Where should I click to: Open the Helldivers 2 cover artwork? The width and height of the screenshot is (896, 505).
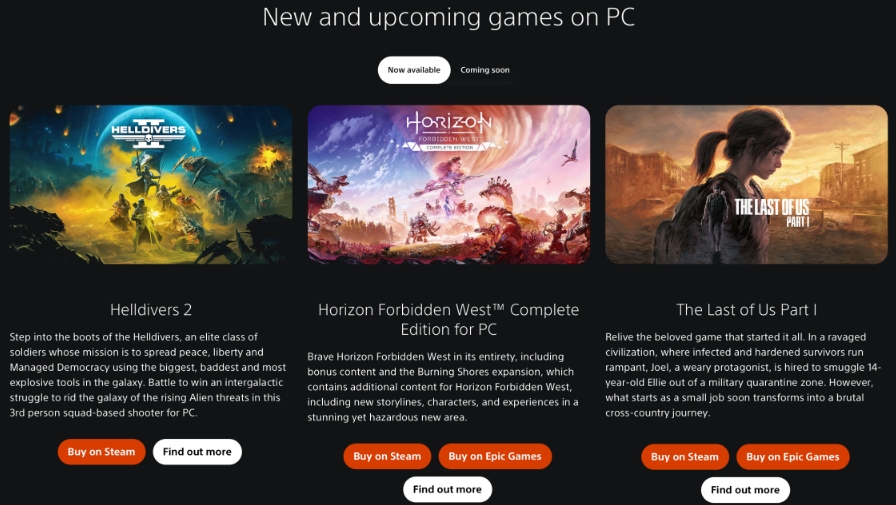(151, 184)
